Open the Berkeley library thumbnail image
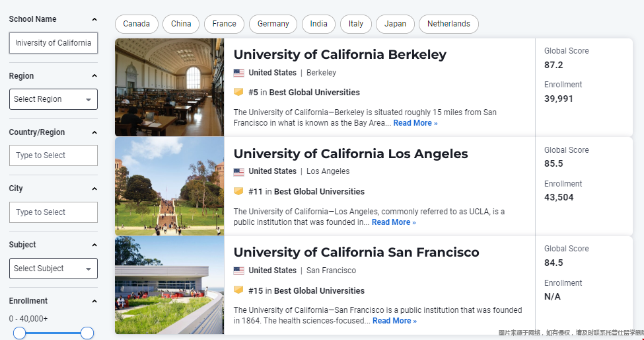The height and width of the screenshot is (340, 644). tap(169, 87)
